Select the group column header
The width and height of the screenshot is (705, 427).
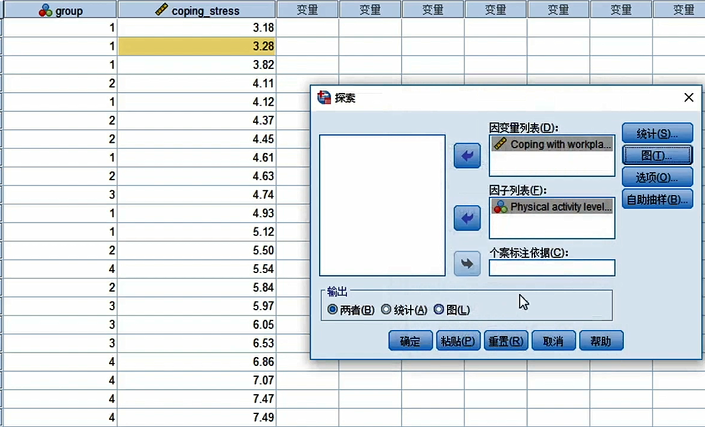pos(60,10)
